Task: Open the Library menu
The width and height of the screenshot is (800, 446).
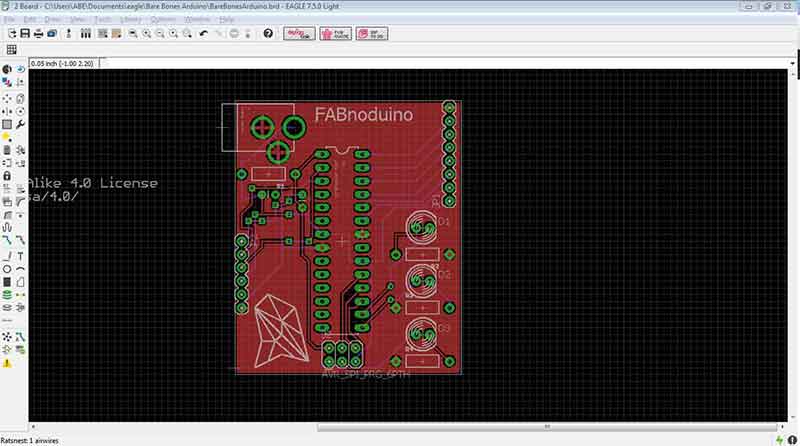Action: (131, 19)
